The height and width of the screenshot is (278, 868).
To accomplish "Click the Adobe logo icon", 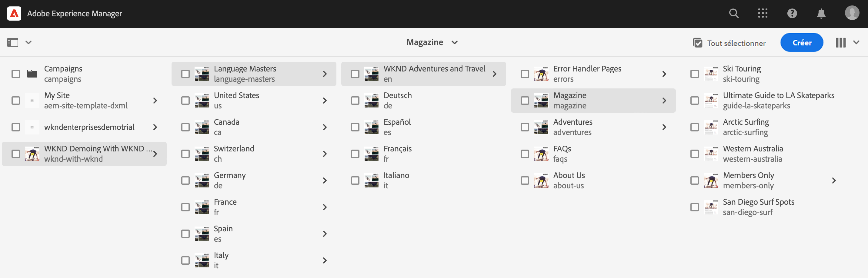I will pyautogui.click(x=14, y=13).
